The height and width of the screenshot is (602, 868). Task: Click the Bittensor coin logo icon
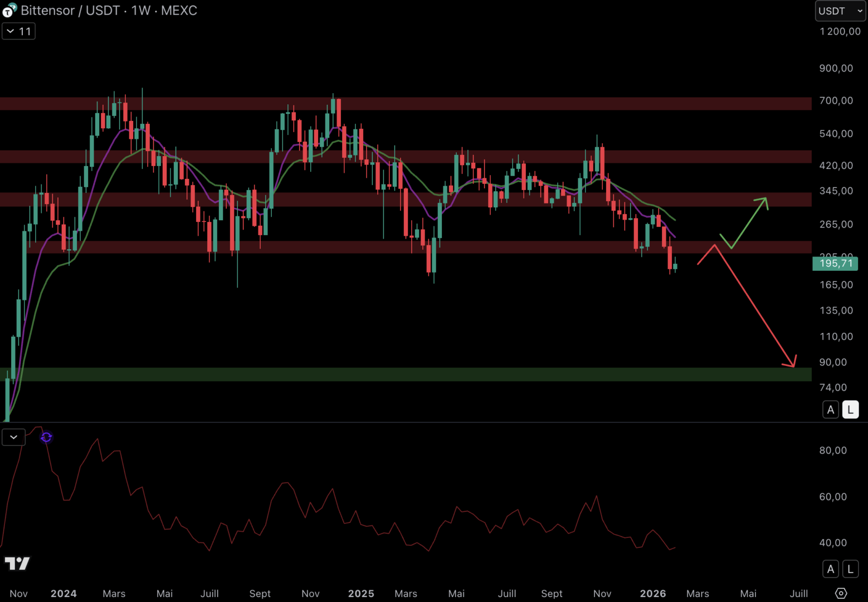coord(9,11)
